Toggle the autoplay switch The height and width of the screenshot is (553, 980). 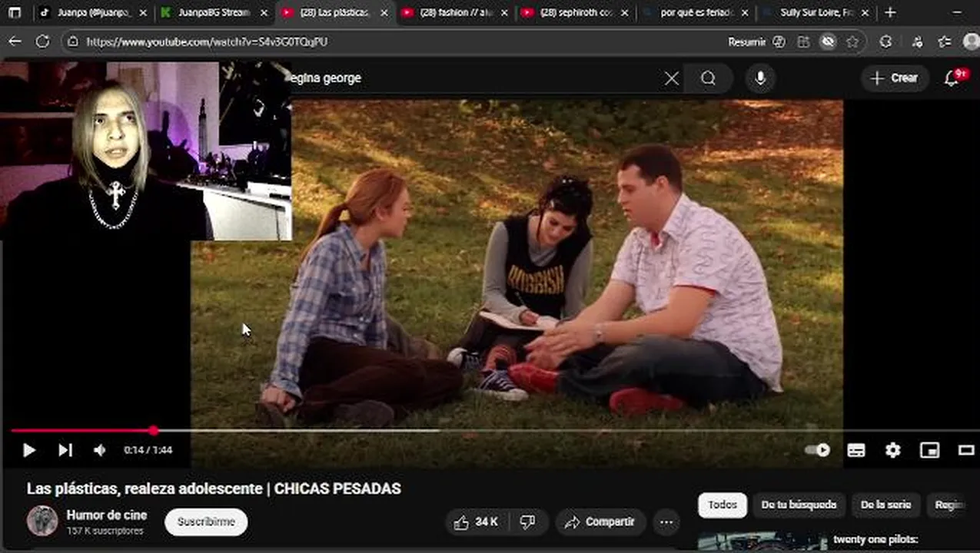click(x=818, y=450)
